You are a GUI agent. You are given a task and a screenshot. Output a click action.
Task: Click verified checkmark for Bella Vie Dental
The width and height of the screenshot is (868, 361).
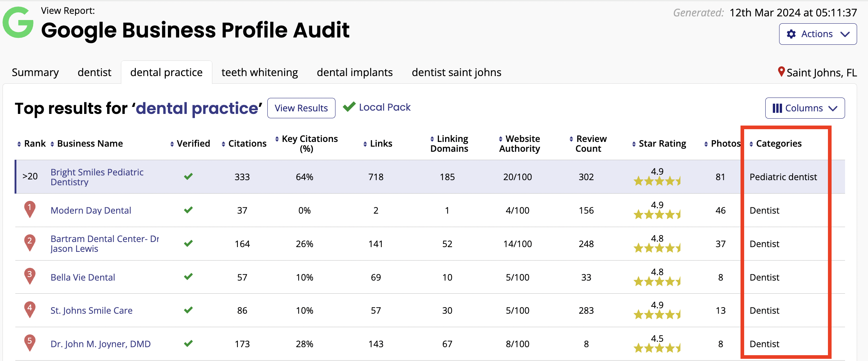(188, 277)
